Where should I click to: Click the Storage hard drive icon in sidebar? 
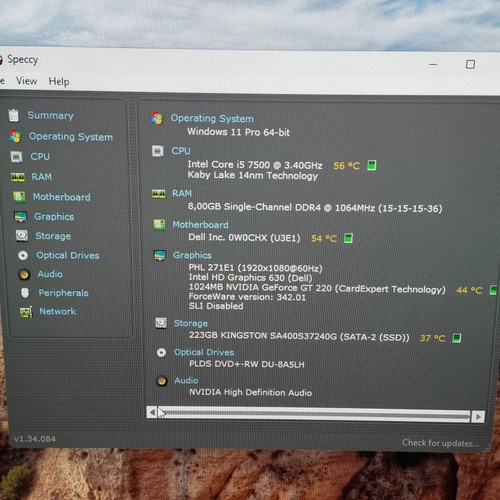[x=22, y=236]
